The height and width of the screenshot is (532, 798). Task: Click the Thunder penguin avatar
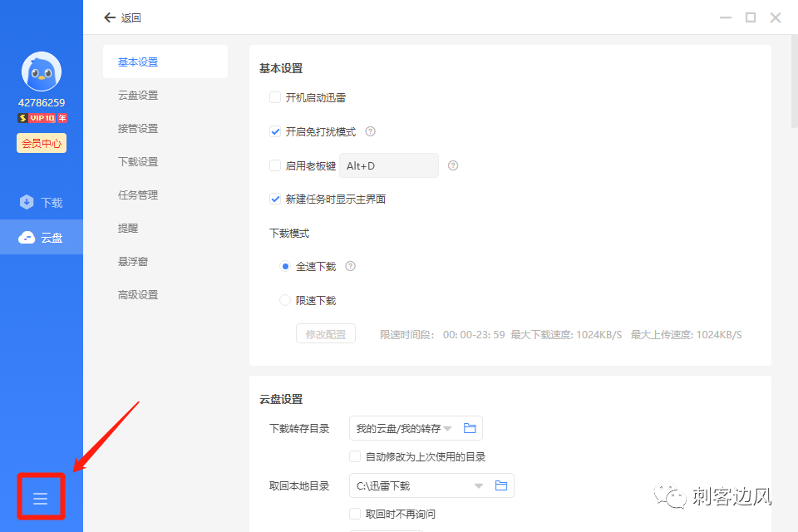[41, 72]
